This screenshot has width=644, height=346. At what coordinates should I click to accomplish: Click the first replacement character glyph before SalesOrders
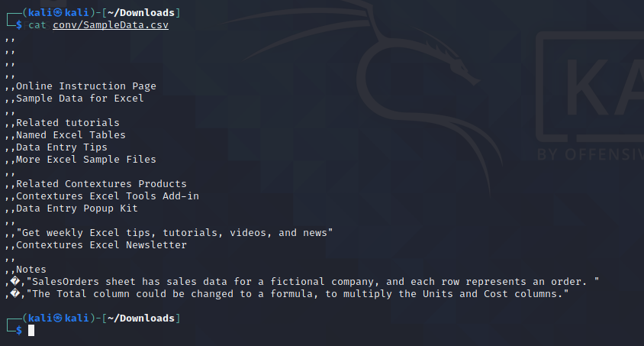pyautogui.click(x=15, y=282)
